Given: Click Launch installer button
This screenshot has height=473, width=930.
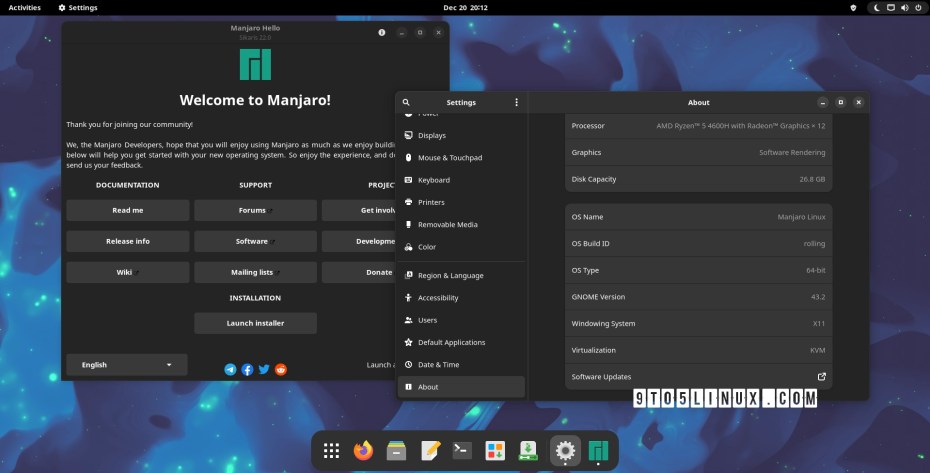Looking at the screenshot, I should pos(255,323).
